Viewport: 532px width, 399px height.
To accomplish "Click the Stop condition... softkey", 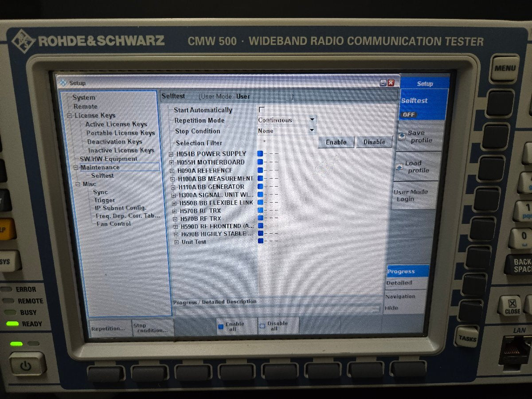I will [153, 328].
